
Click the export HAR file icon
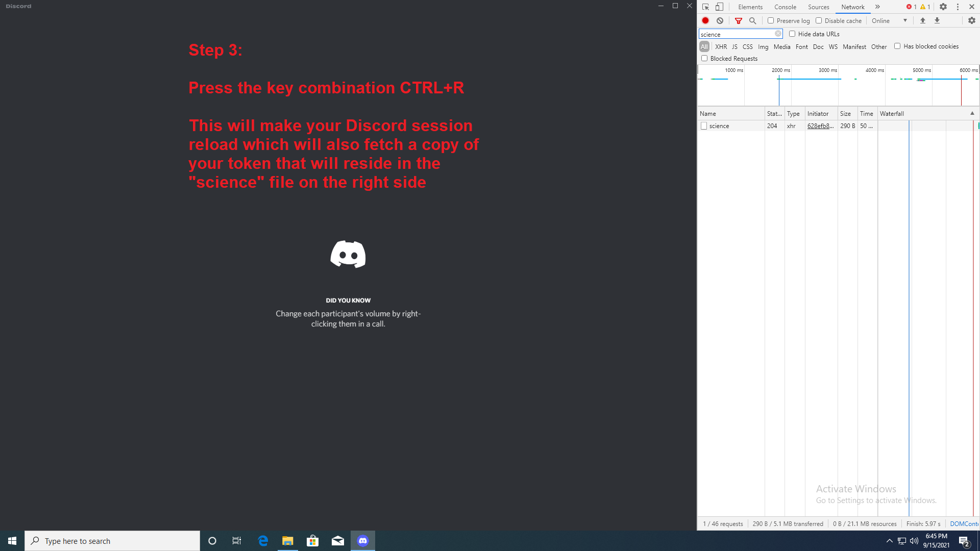click(937, 20)
